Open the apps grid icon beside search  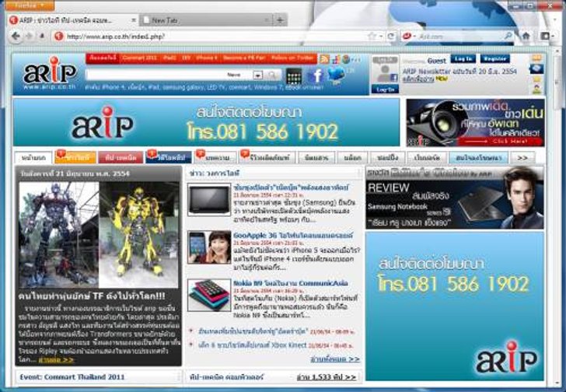pyautogui.click(x=294, y=76)
